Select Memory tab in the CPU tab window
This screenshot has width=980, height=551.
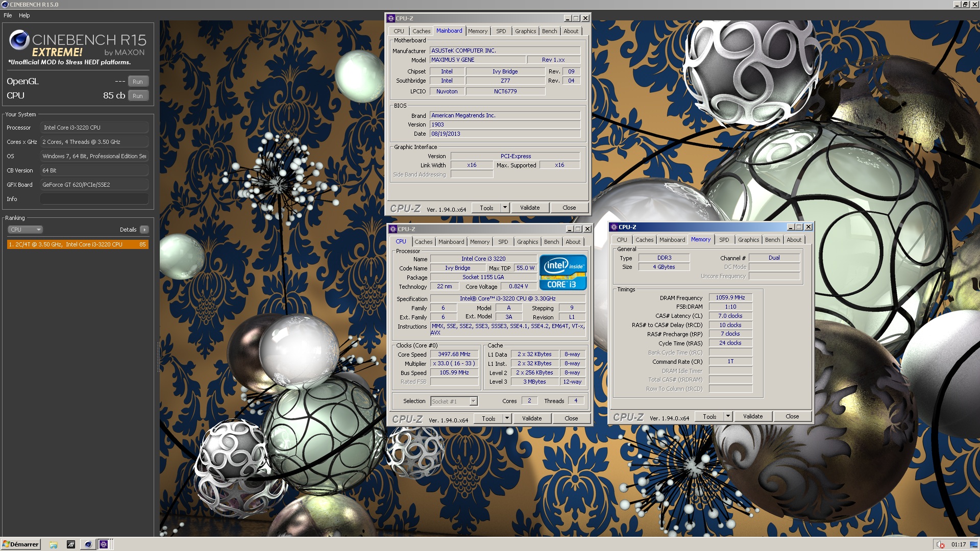pos(479,242)
